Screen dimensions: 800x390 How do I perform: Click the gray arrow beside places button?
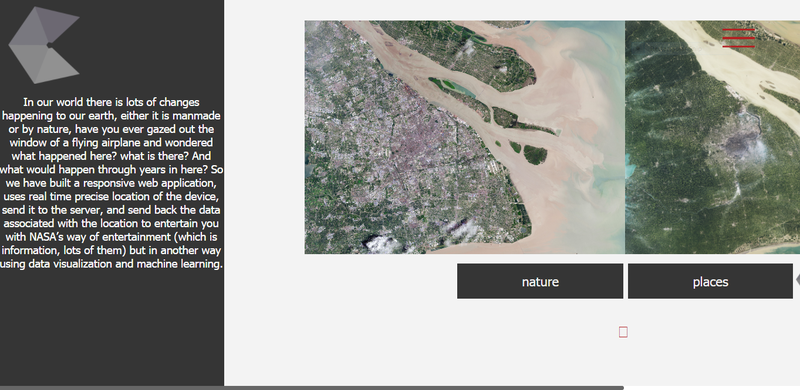(x=797, y=279)
